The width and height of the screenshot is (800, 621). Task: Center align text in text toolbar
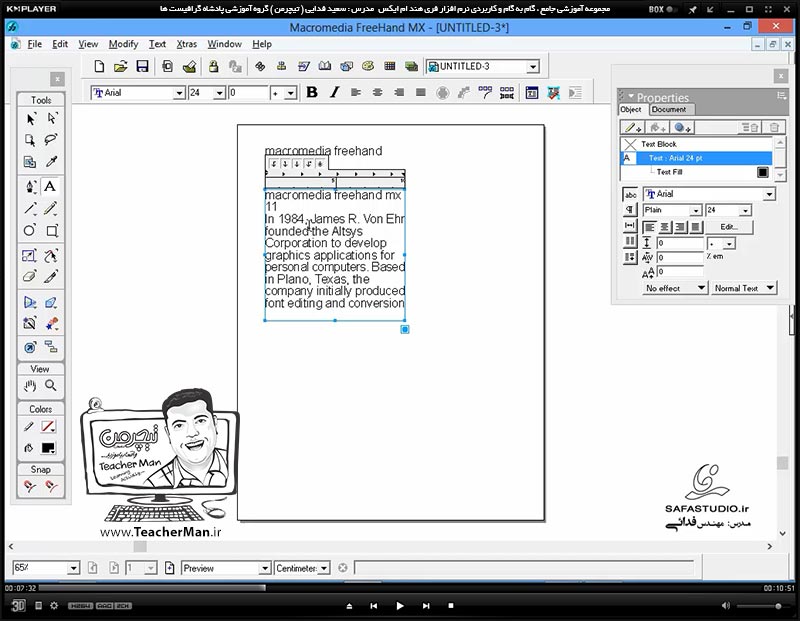(378, 92)
